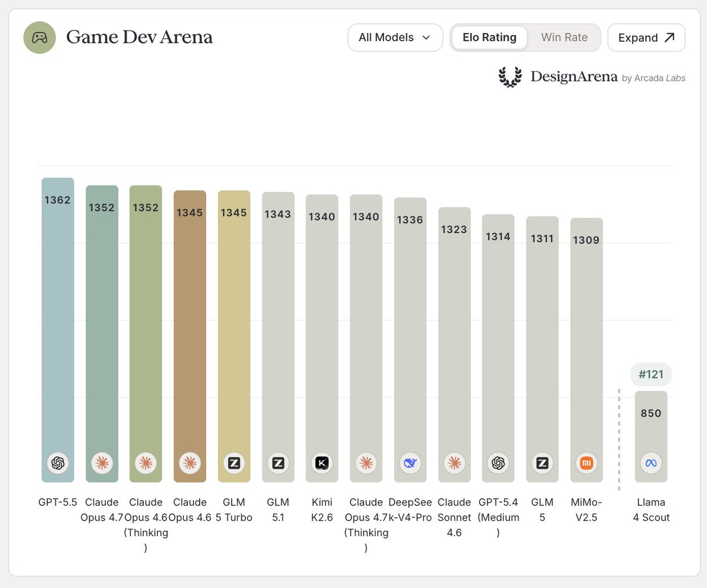707x588 pixels.
Task: Click the arrow icon in the Expand button
Action: point(669,38)
